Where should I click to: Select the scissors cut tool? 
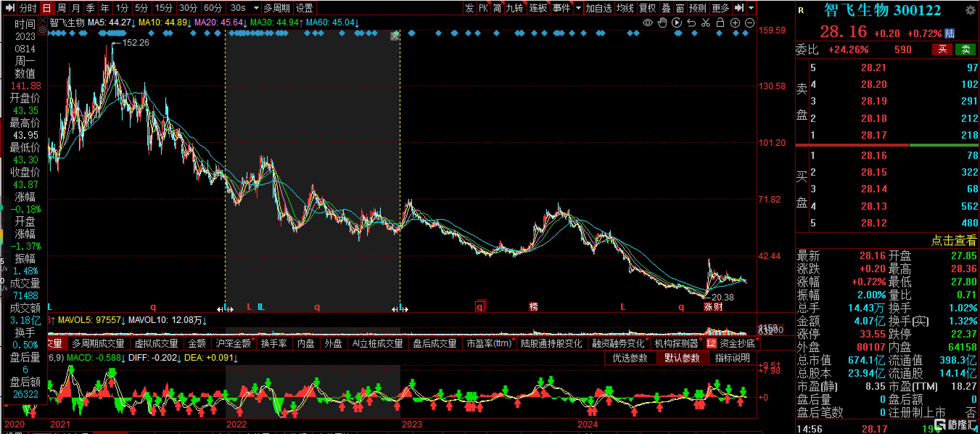(706, 23)
